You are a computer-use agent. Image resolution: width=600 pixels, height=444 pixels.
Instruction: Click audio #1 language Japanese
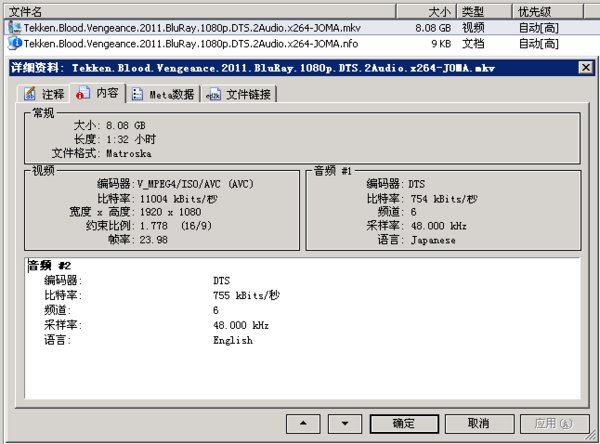(x=433, y=240)
